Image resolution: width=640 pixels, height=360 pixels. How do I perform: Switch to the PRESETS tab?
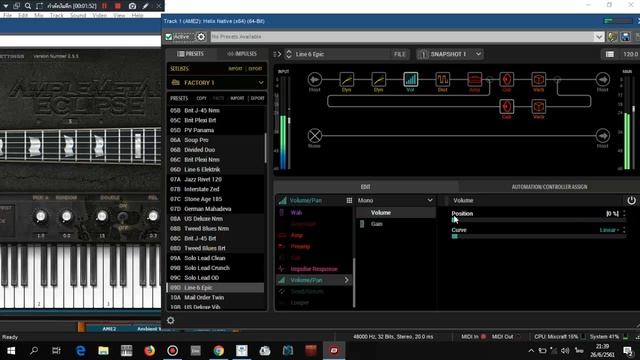[191, 54]
